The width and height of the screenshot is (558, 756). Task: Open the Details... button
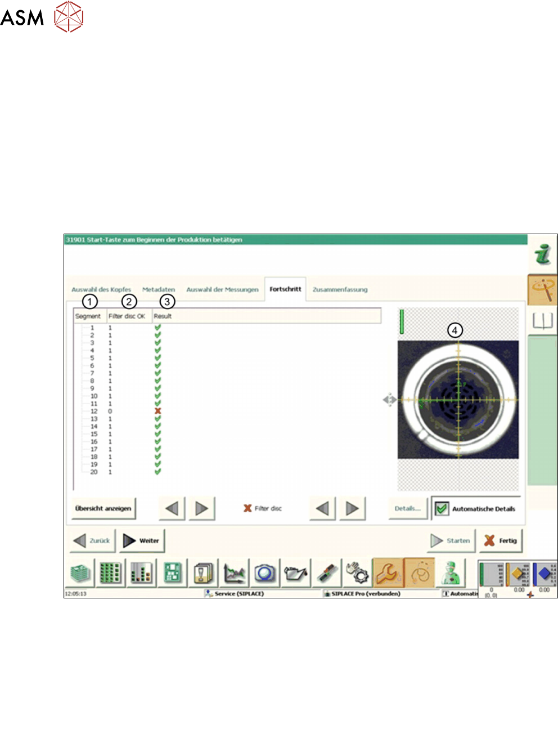click(408, 508)
